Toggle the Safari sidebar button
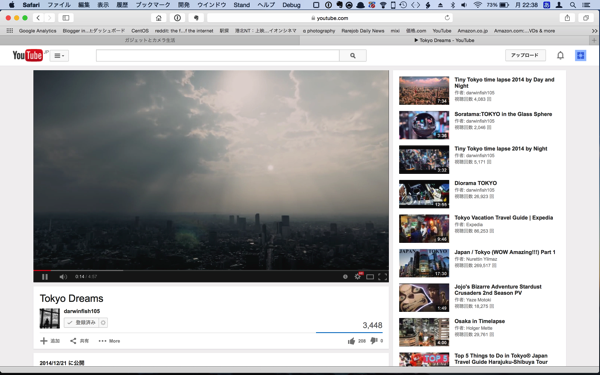Viewport: 600px width, 375px height. [x=66, y=18]
